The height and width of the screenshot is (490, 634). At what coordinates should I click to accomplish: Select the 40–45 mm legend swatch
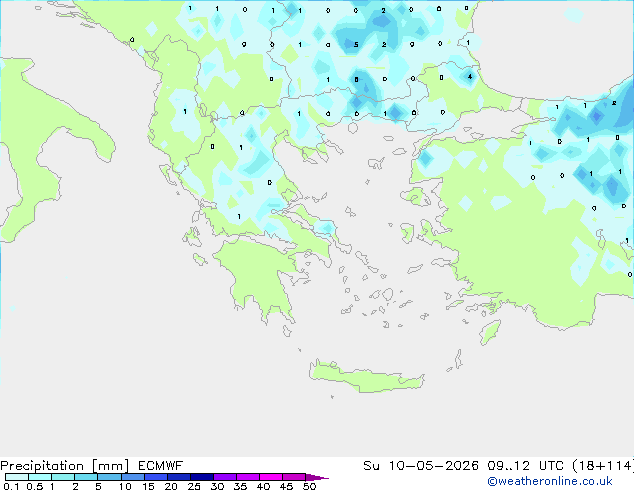[271, 477]
